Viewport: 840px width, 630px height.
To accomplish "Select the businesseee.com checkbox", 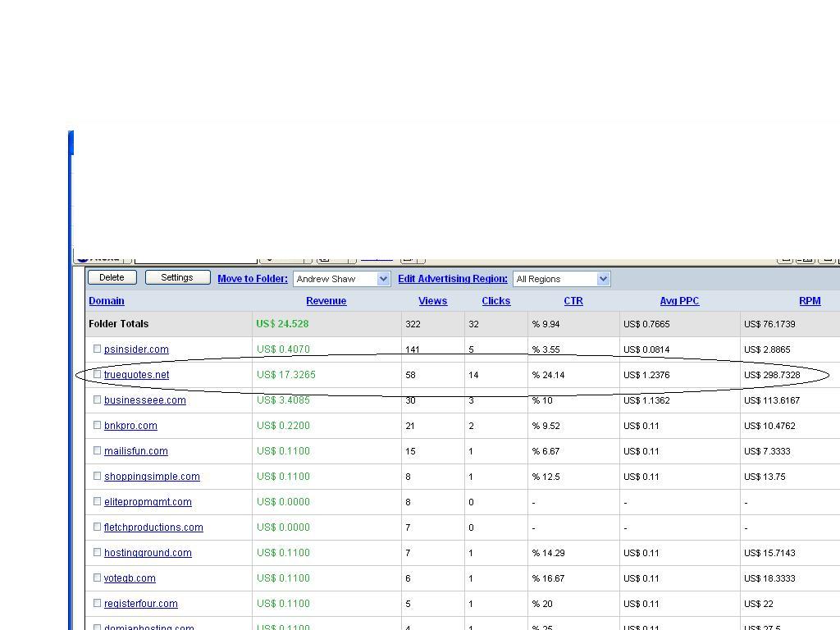I will (97, 399).
